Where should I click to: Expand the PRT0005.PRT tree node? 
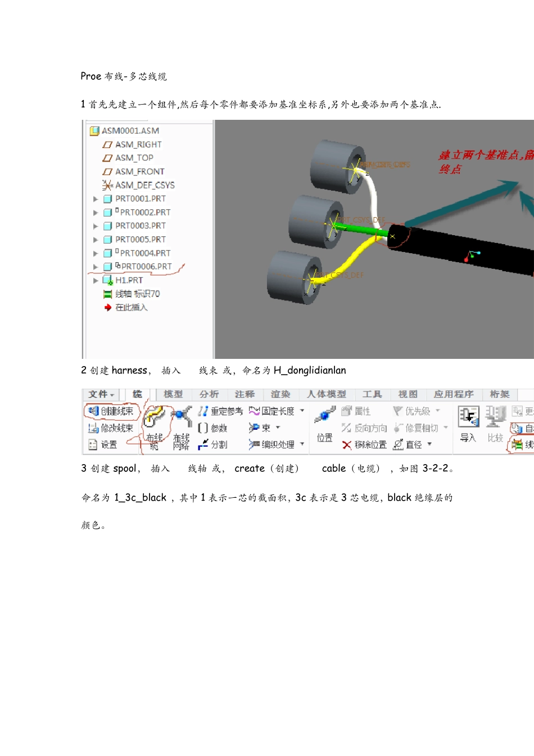[96, 240]
